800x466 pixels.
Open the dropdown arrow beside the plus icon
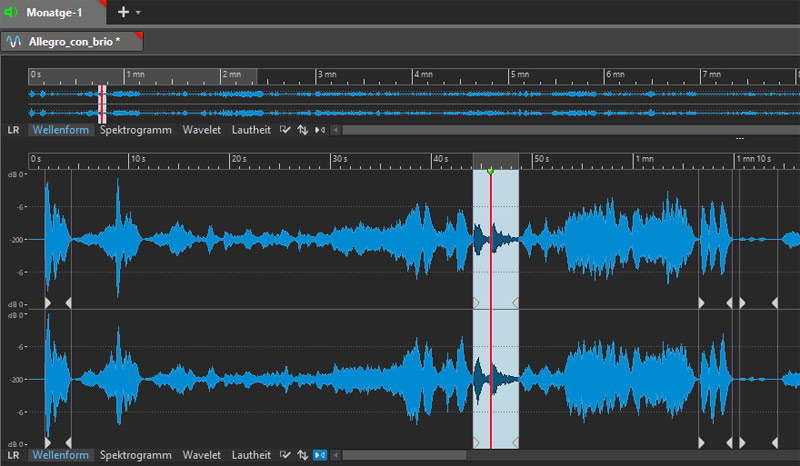138,13
